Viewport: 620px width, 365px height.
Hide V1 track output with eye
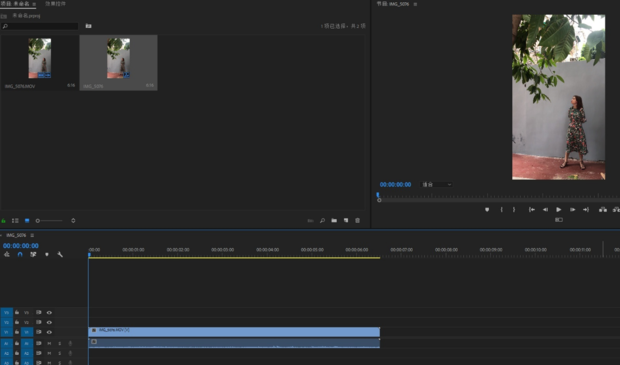[49, 332]
